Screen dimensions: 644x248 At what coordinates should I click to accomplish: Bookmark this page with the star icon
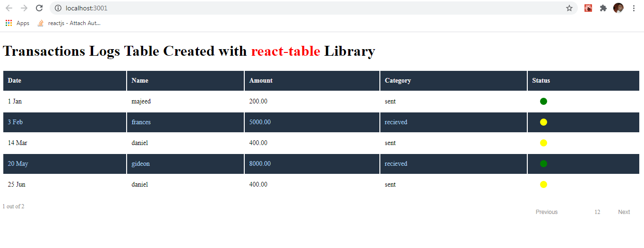click(569, 8)
